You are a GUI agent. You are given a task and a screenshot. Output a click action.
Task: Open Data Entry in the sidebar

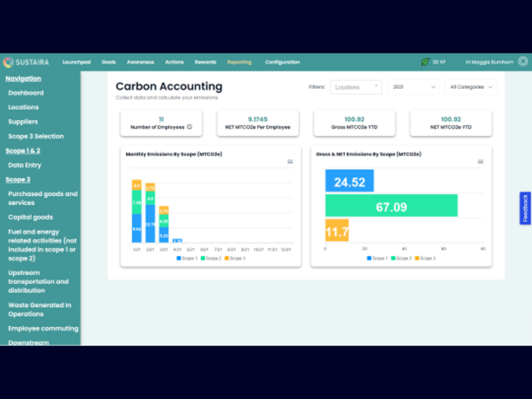coord(25,165)
